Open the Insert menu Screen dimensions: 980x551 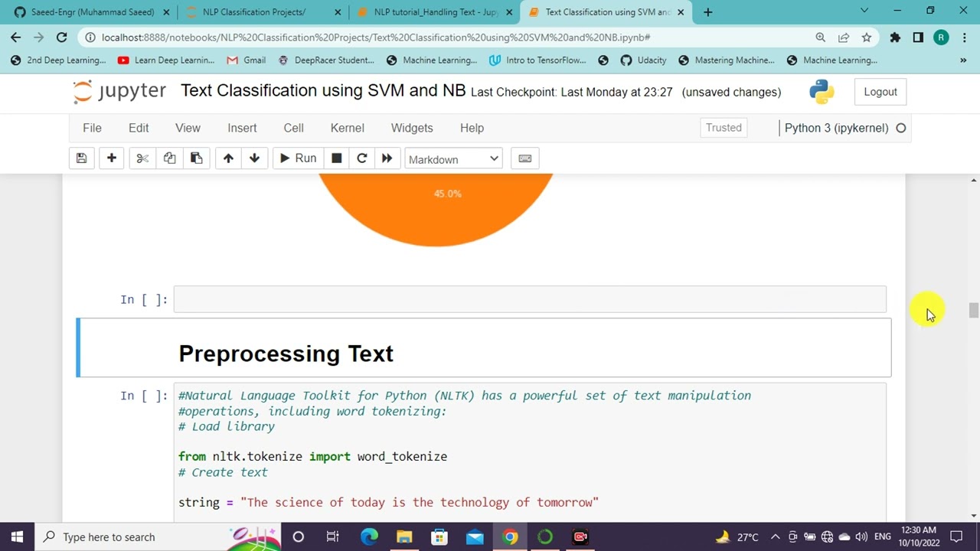(242, 128)
